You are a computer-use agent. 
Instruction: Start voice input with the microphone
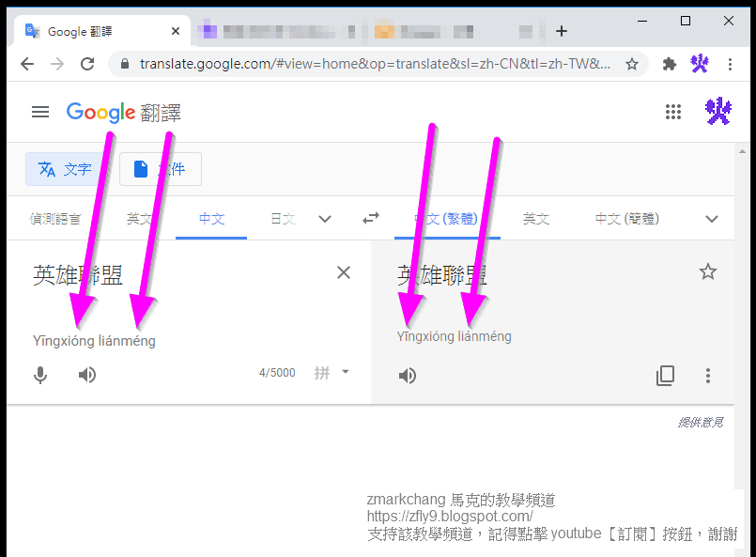tap(40, 375)
